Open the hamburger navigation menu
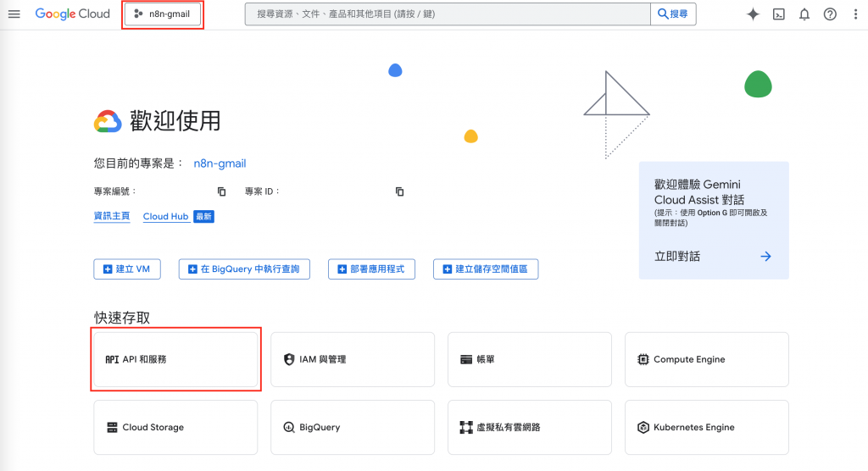Screen dimensions: 868x471 tap(14, 14)
